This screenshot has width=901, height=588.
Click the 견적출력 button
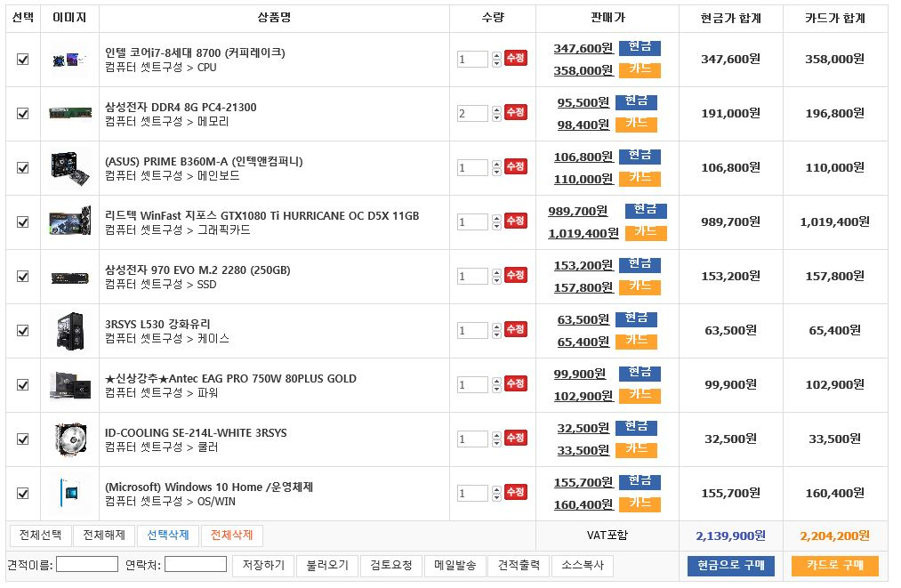(x=519, y=566)
